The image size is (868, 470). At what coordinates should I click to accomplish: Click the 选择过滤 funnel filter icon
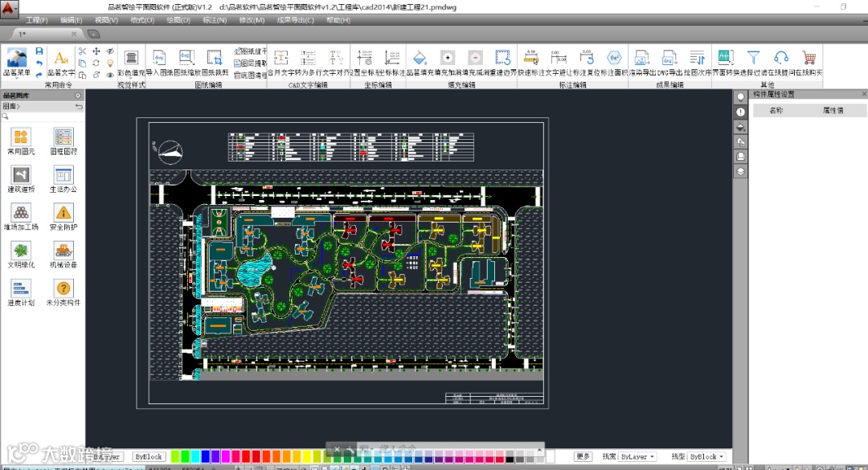pos(753,58)
